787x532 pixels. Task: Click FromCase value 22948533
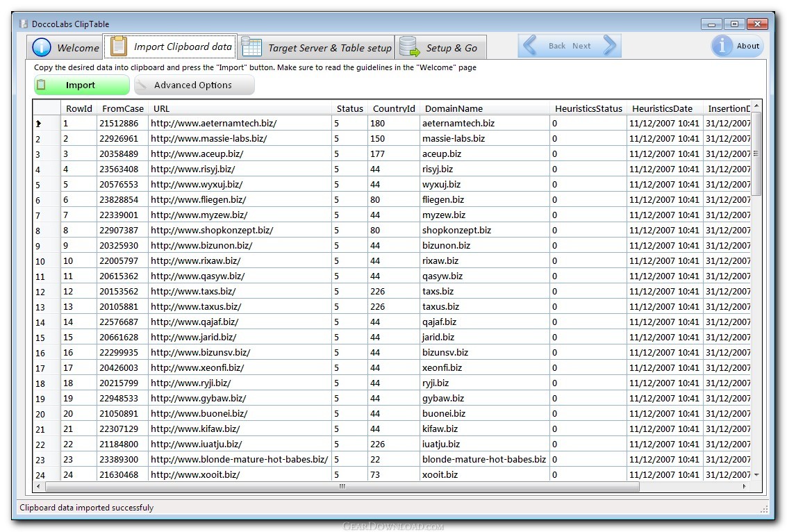pos(122,399)
